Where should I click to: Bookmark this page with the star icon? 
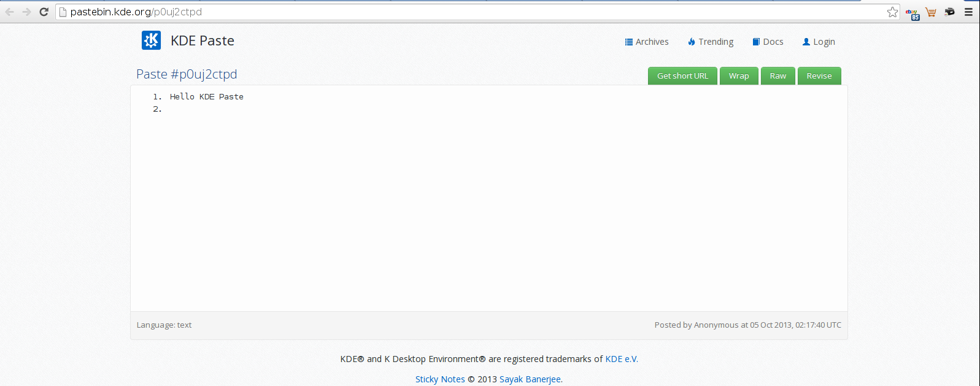[892, 12]
